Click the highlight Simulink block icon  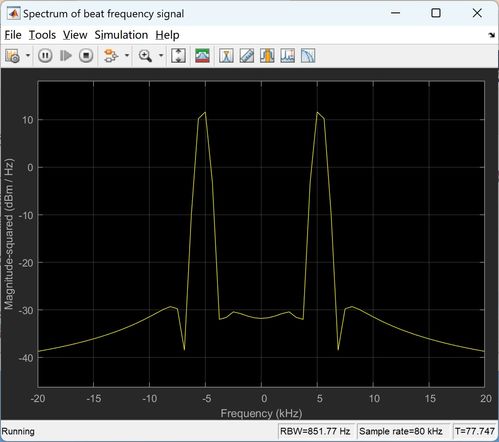pyautogui.click(x=111, y=56)
